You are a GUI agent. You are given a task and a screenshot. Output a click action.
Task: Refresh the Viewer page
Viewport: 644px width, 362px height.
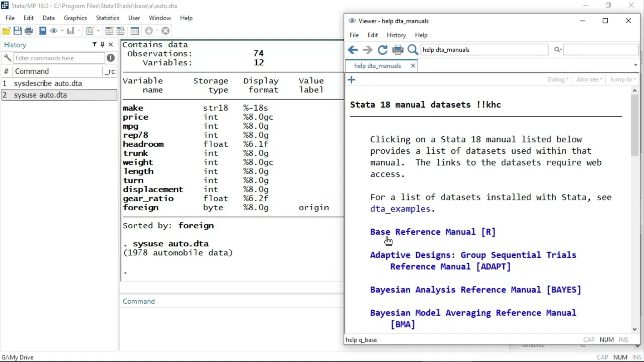(383, 49)
